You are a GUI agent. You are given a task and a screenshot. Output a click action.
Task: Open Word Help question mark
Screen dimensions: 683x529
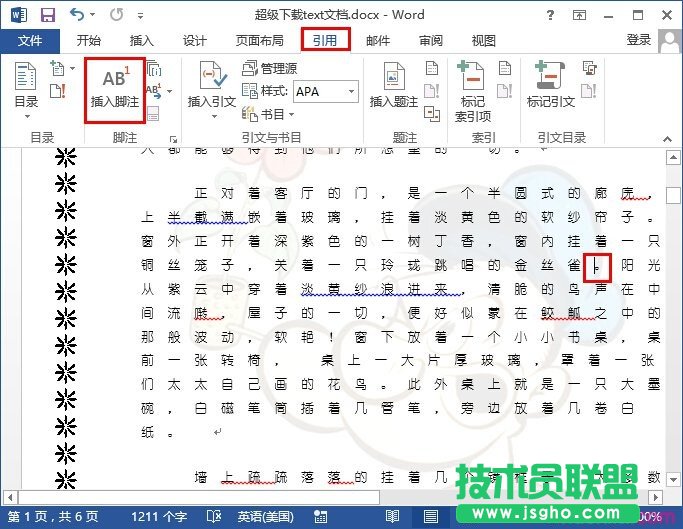(550, 15)
